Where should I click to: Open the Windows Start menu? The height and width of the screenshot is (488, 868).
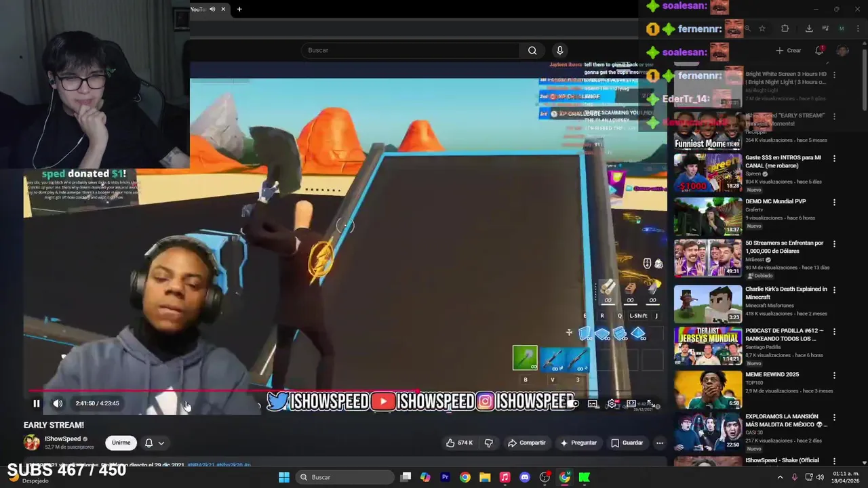pyautogui.click(x=284, y=477)
